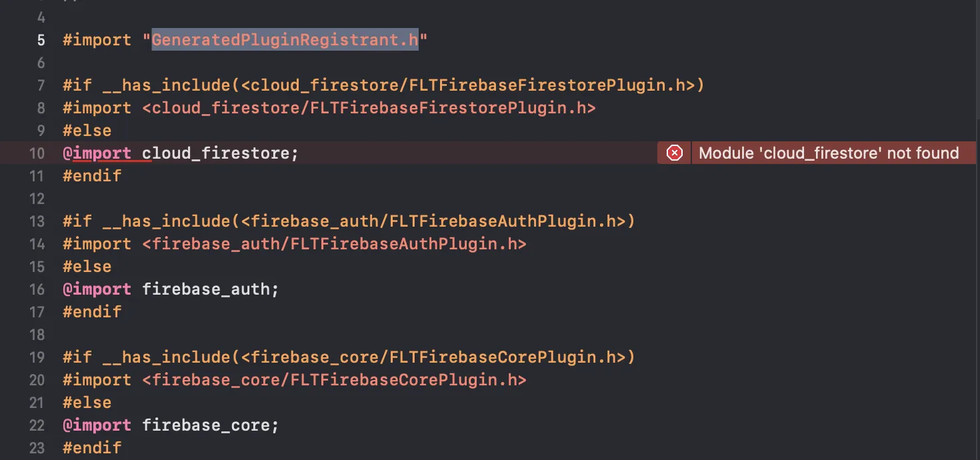Click gutter line number 22
This screenshot has height=460, width=980.
click(37, 425)
